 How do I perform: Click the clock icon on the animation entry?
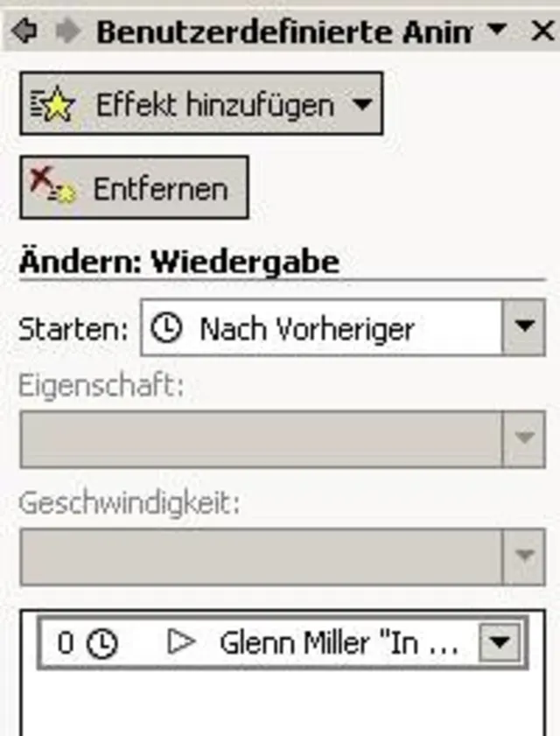click(102, 643)
